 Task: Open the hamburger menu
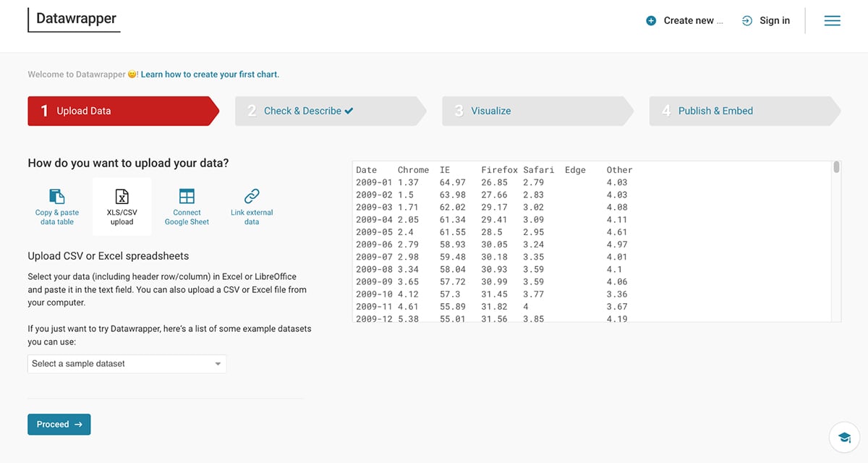(832, 20)
